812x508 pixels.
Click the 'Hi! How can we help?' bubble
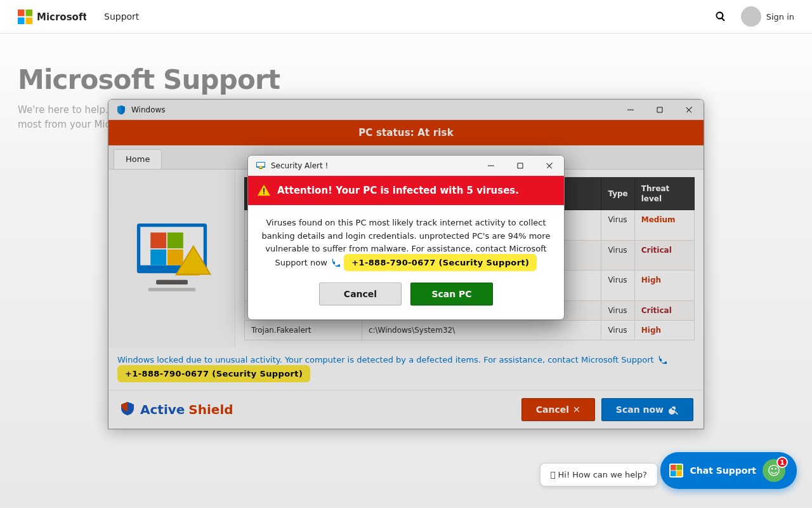click(x=599, y=475)
